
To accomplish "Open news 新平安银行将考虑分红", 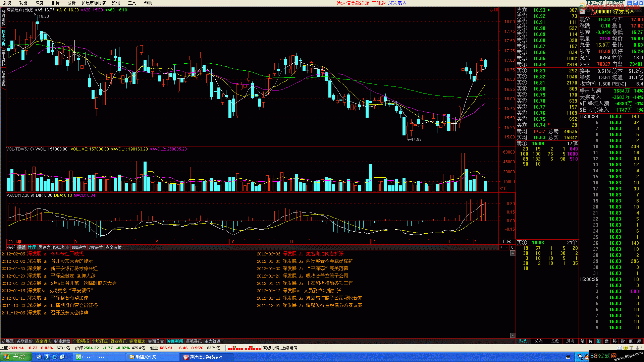I will [74, 268].
